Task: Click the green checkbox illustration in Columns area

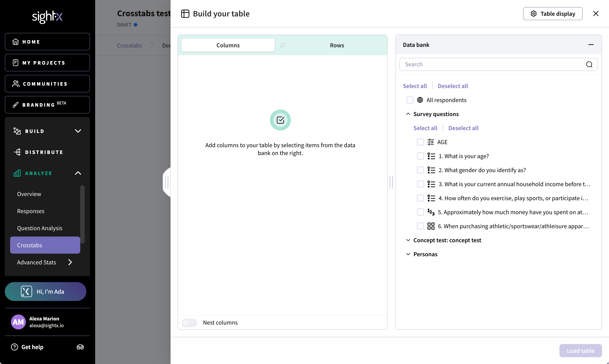Action: pos(280,120)
